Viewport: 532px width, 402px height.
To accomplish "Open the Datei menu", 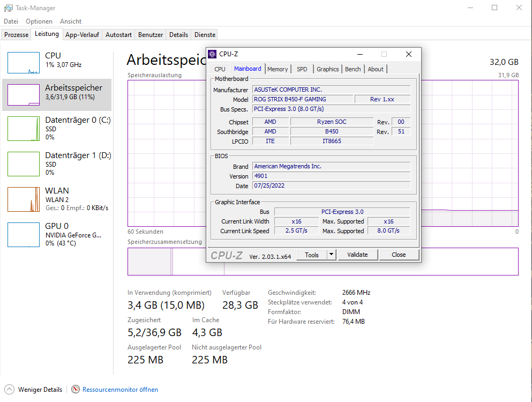I will [11, 21].
